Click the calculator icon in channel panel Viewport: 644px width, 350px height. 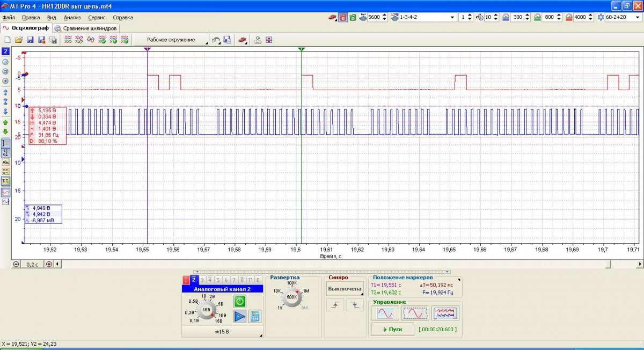255,316
